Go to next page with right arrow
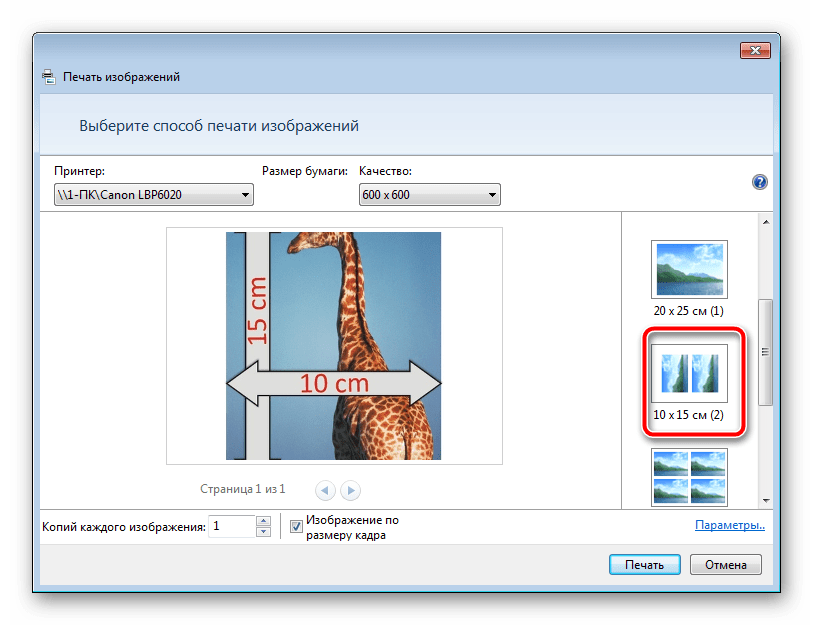The width and height of the screenshot is (813, 625). coord(350,490)
